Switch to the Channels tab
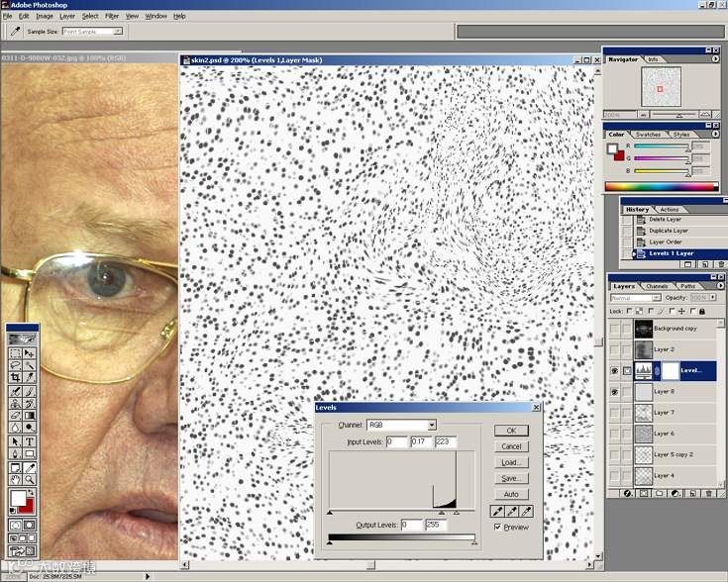Screen dimensions: 728x582 click(x=657, y=286)
